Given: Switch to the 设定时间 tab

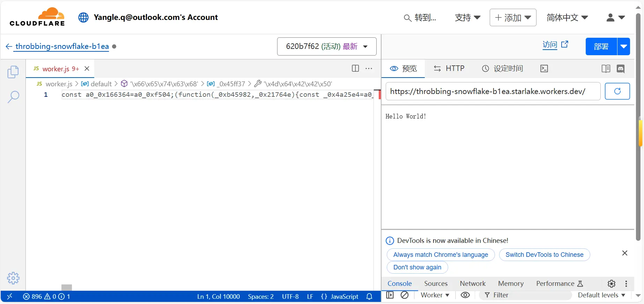Looking at the screenshot, I should coord(502,68).
